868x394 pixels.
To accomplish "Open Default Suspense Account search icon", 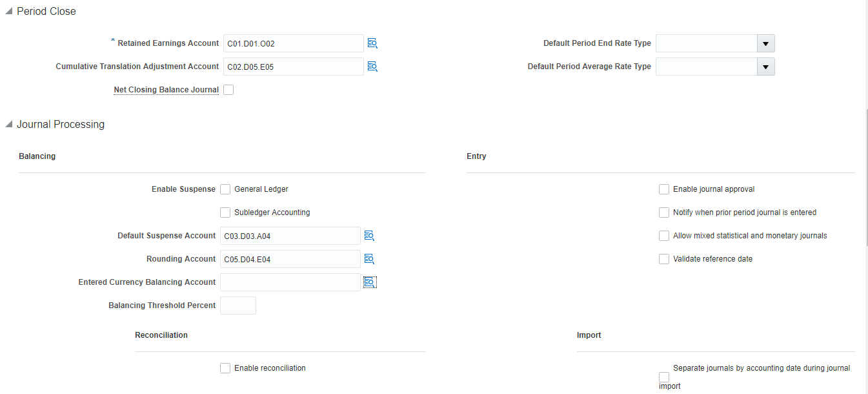I will pos(369,236).
